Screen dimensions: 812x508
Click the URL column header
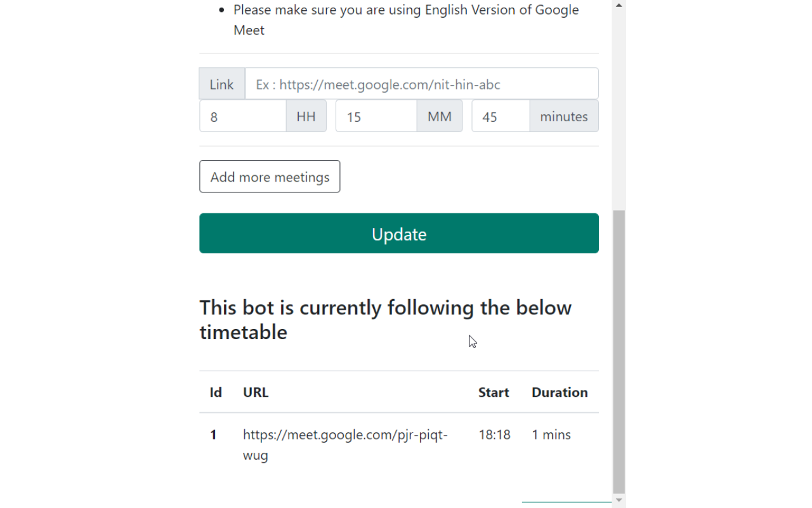(256, 392)
